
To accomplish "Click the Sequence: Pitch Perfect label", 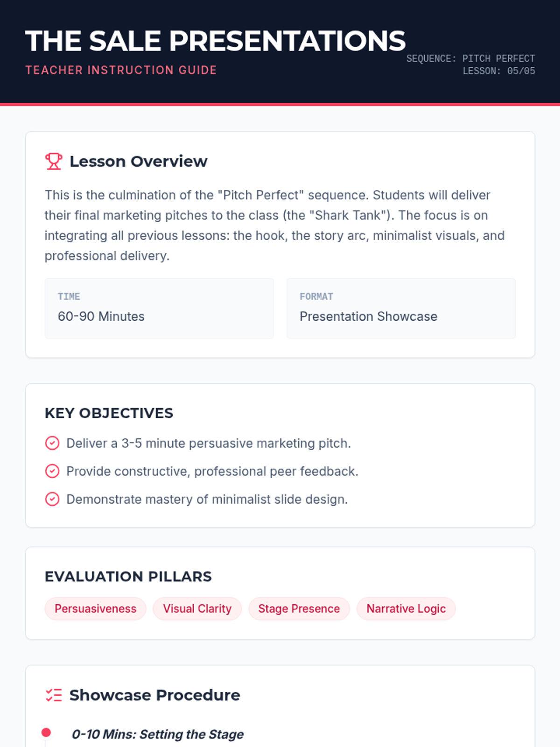I will (x=470, y=58).
